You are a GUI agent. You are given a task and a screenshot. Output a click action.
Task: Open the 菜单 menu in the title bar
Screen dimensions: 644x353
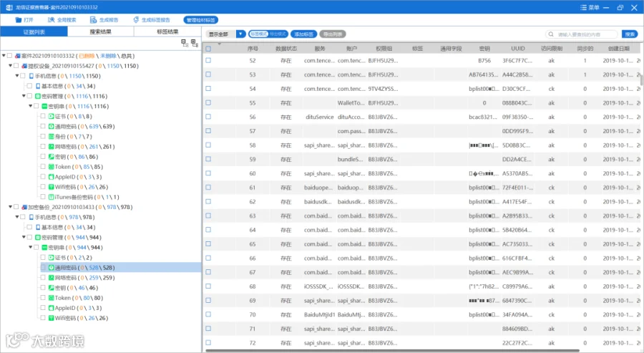(x=590, y=7)
